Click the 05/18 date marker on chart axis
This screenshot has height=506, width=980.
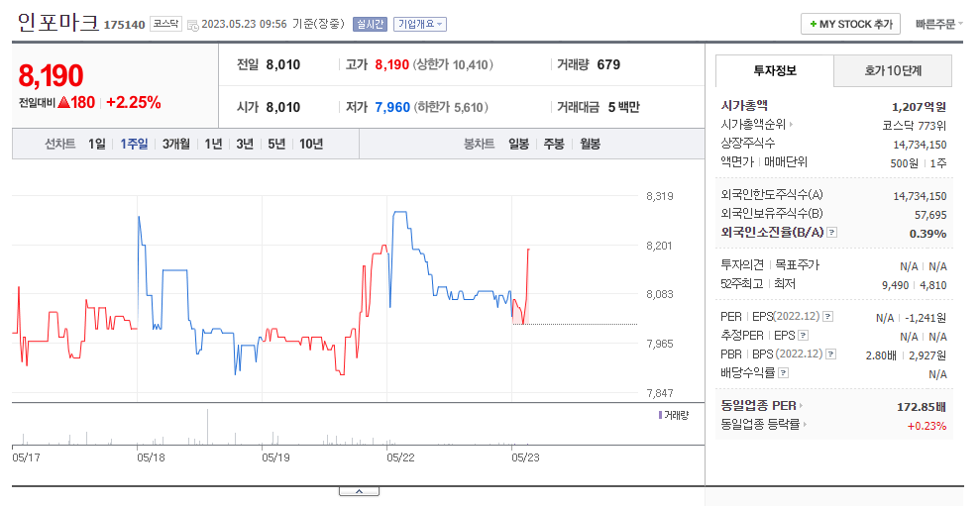pyautogui.click(x=151, y=457)
